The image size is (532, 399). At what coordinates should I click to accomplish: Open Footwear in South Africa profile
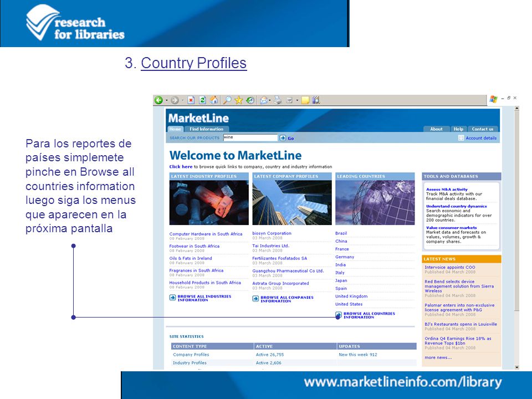click(195, 246)
